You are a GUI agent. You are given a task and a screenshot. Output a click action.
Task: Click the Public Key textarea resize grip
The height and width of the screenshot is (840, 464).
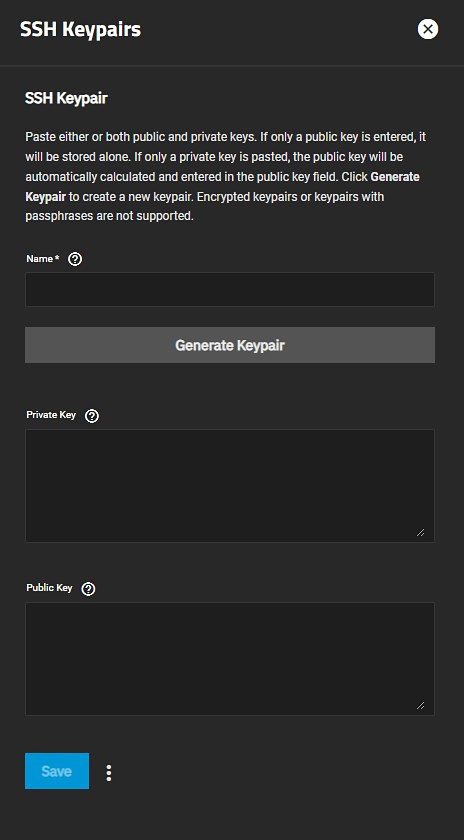[421, 706]
